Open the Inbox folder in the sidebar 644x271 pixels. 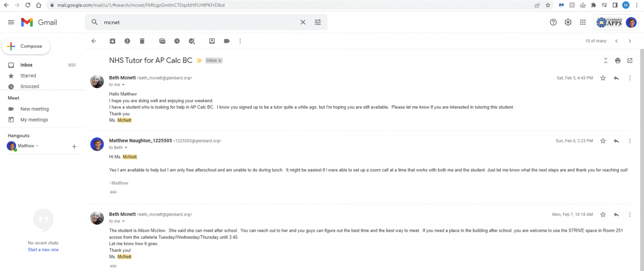[x=26, y=65]
